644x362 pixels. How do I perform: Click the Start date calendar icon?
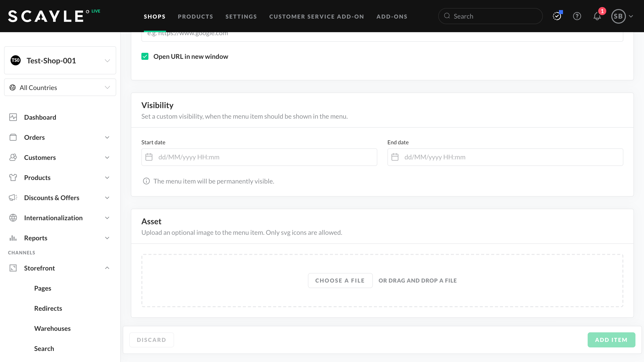tap(149, 157)
